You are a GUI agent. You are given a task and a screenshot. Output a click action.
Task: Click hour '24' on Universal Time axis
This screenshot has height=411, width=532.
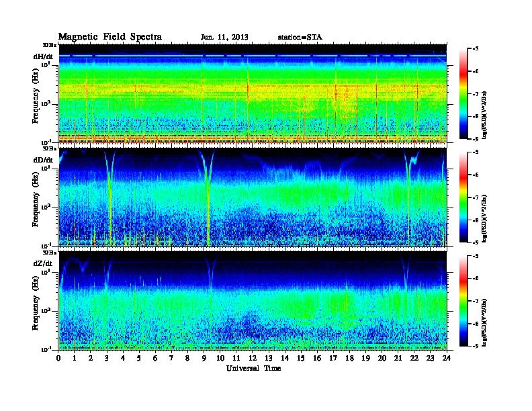(x=447, y=358)
